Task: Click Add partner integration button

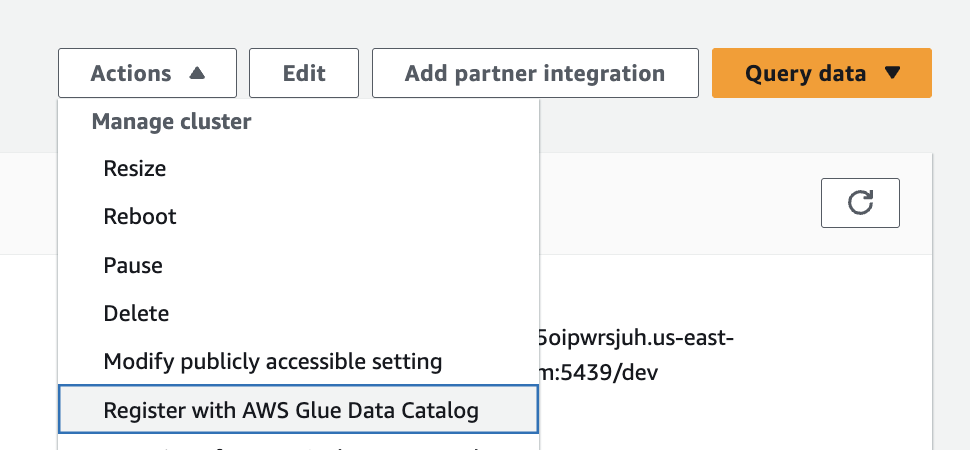Action: [534, 73]
